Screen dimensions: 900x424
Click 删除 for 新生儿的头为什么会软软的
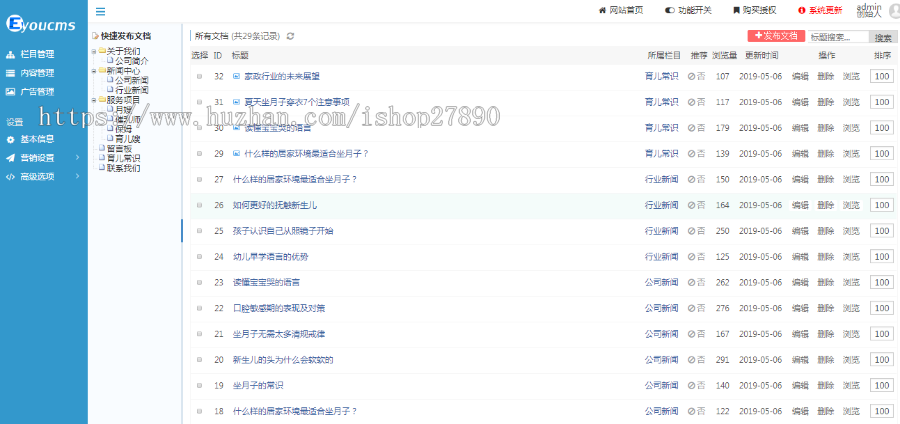pos(825,360)
